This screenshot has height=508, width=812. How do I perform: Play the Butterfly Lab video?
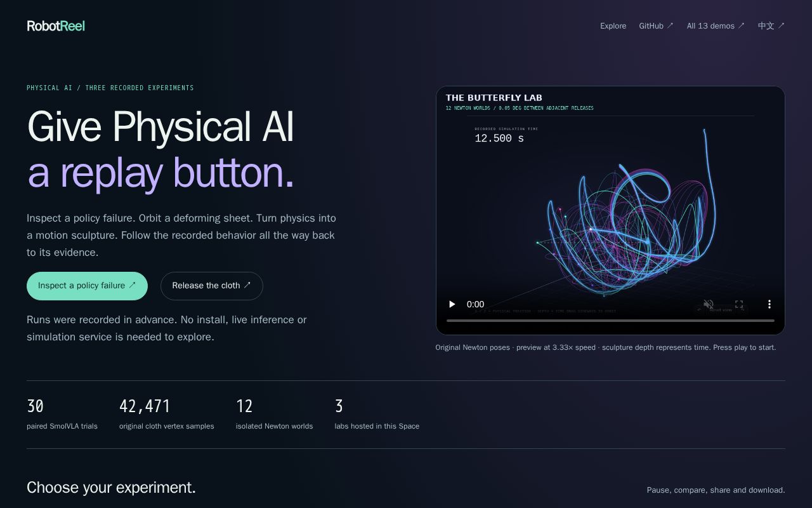452,304
